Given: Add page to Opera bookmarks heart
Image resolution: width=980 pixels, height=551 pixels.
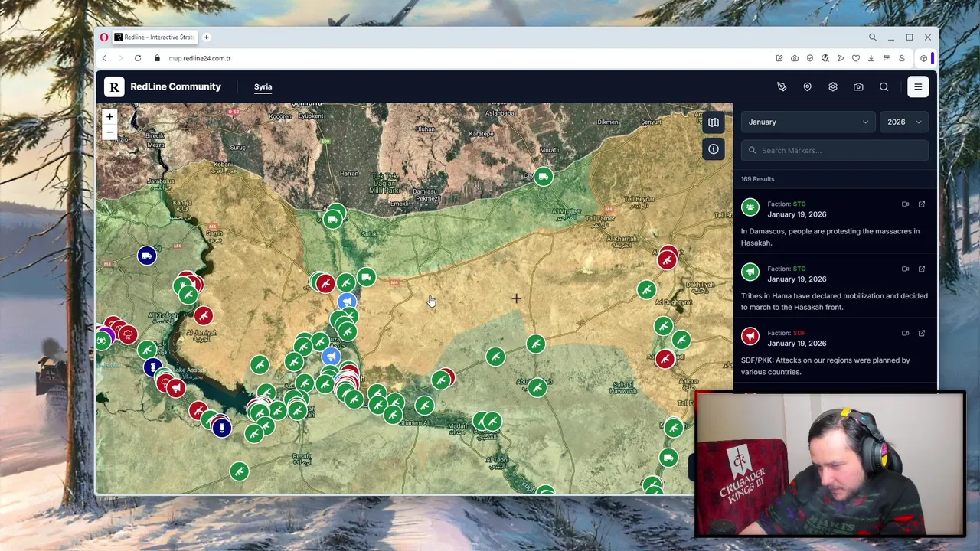Looking at the screenshot, I should coord(856,58).
